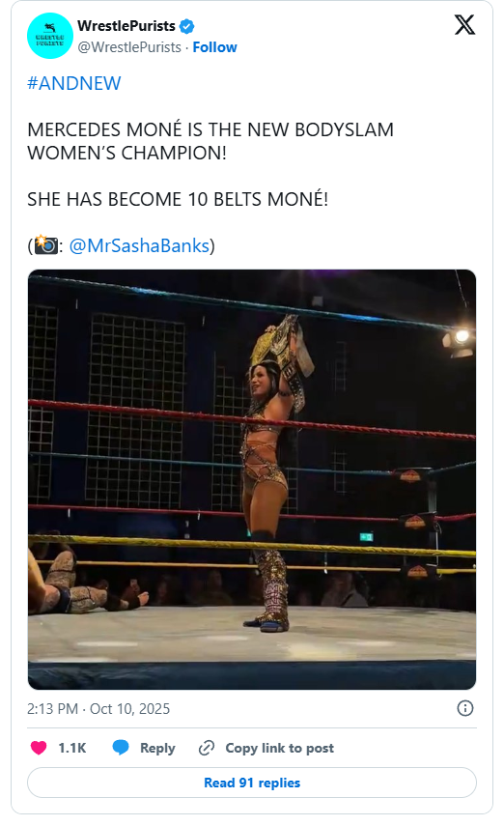Viewport: 504px width, 826px height.
Task: Click the X logo icon
Action: click(x=464, y=25)
